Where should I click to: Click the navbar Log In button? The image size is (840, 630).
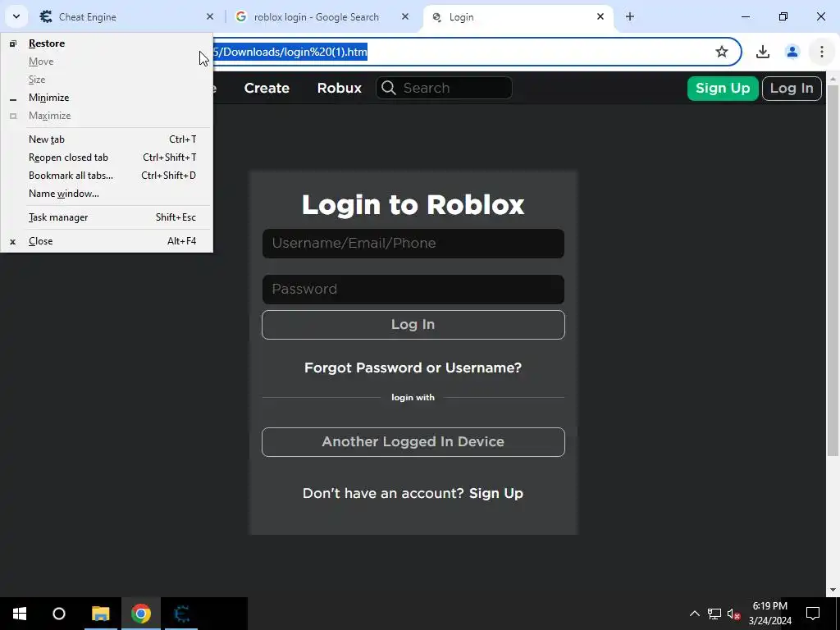pos(792,89)
